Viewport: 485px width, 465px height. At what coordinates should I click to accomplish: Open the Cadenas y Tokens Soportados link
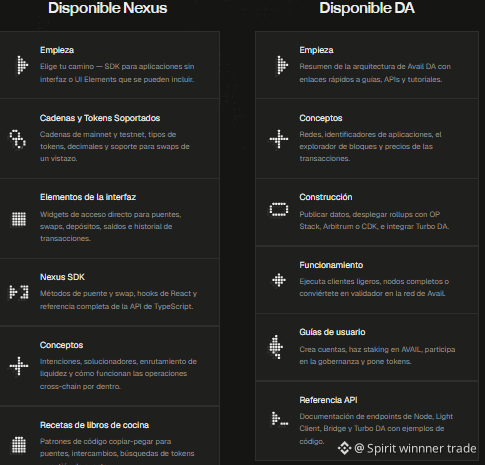100,118
